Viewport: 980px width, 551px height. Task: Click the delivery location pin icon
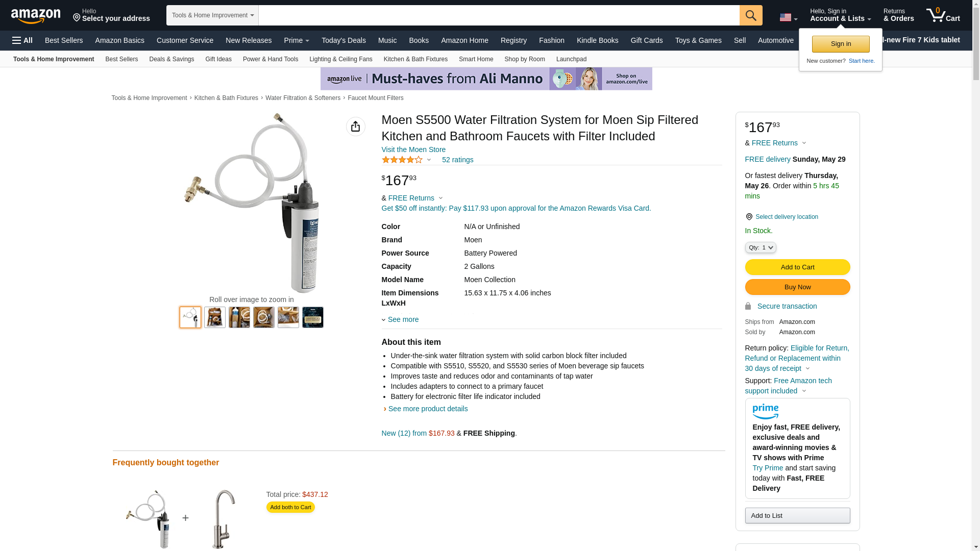coord(749,217)
